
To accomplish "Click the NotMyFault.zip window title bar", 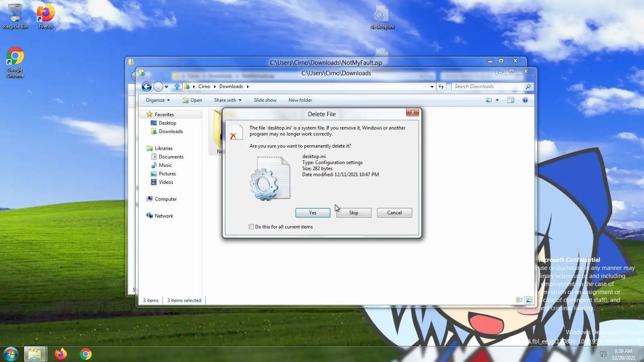I will (326, 63).
